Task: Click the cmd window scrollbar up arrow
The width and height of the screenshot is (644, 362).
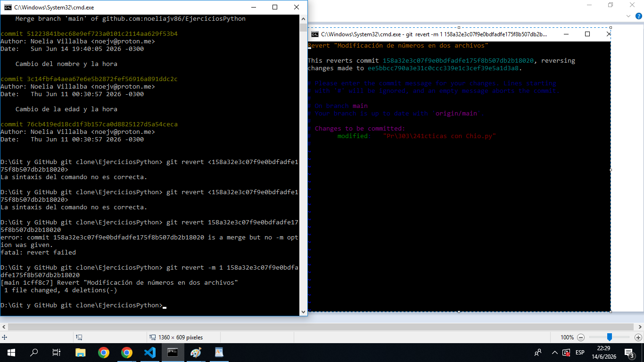Action: [x=303, y=18]
